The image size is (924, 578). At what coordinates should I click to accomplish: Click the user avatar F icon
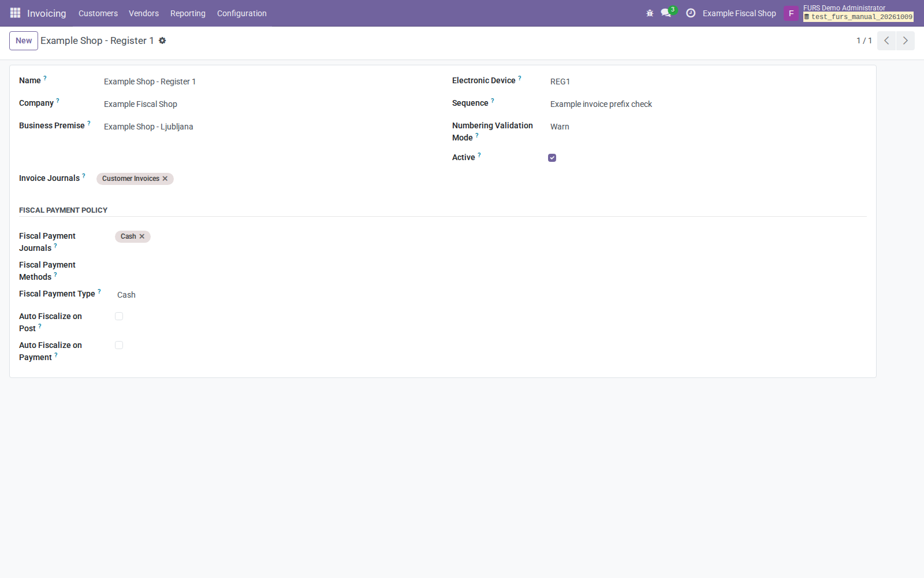pos(791,13)
